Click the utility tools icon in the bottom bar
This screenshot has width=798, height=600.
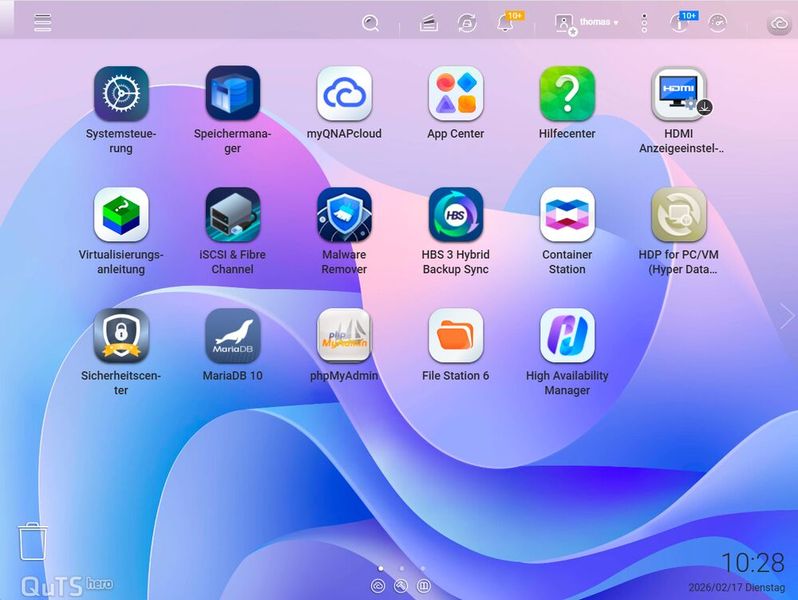(x=401, y=586)
